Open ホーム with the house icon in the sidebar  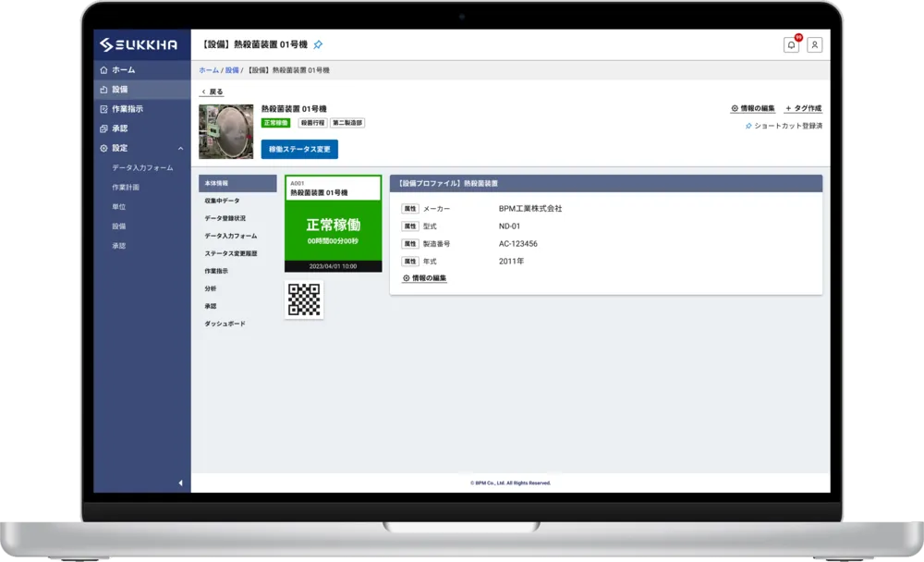(x=141, y=69)
